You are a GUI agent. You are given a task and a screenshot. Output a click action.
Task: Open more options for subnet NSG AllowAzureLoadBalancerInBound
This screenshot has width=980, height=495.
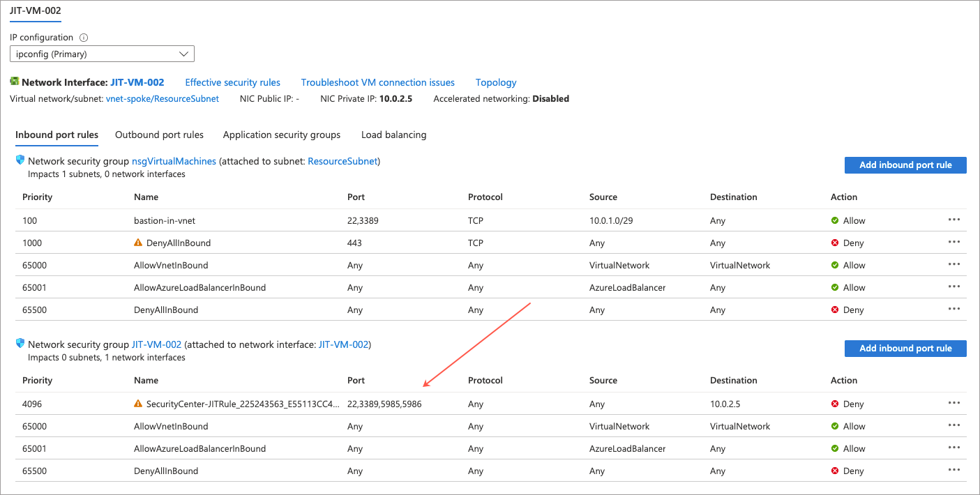pos(954,287)
